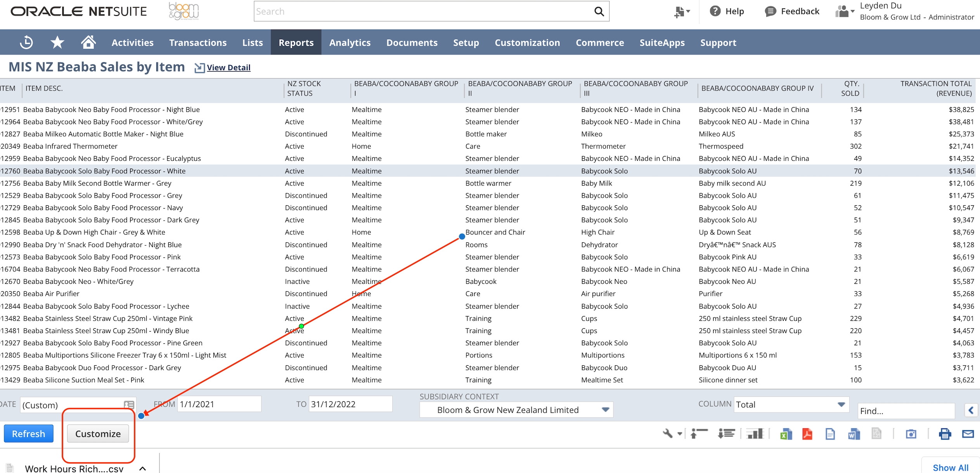Image resolution: width=980 pixels, height=473 pixels.
Task: Open the Analytics menu
Action: tap(350, 42)
